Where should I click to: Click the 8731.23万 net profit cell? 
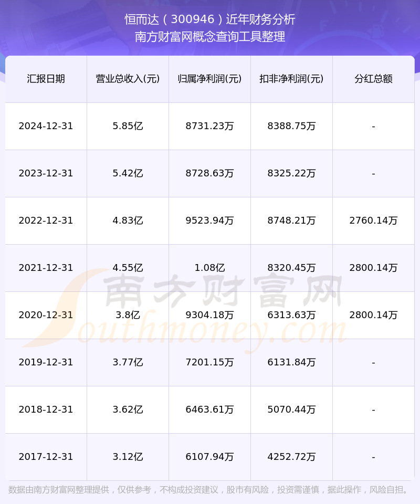pyautogui.click(x=210, y=126)
